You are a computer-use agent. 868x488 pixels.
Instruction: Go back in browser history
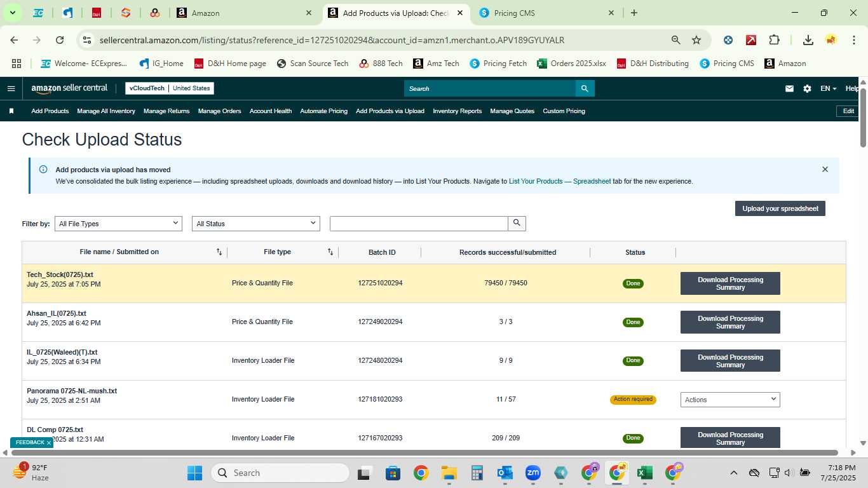14,40
